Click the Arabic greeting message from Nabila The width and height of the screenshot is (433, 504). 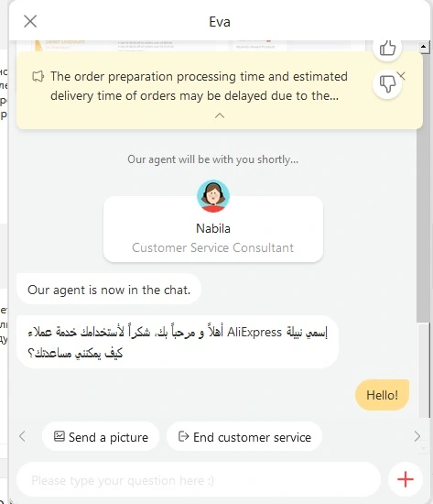click(178, 342)
